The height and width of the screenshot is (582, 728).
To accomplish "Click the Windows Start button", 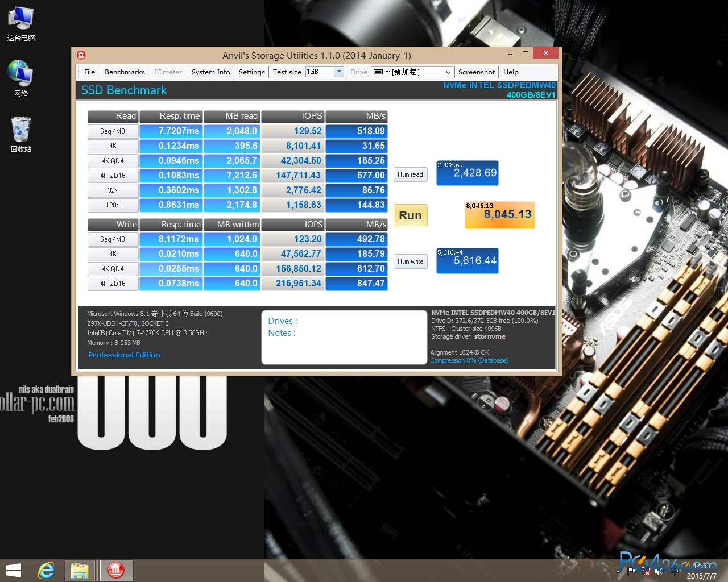I will pyautogui.click(x=13, y=571).
